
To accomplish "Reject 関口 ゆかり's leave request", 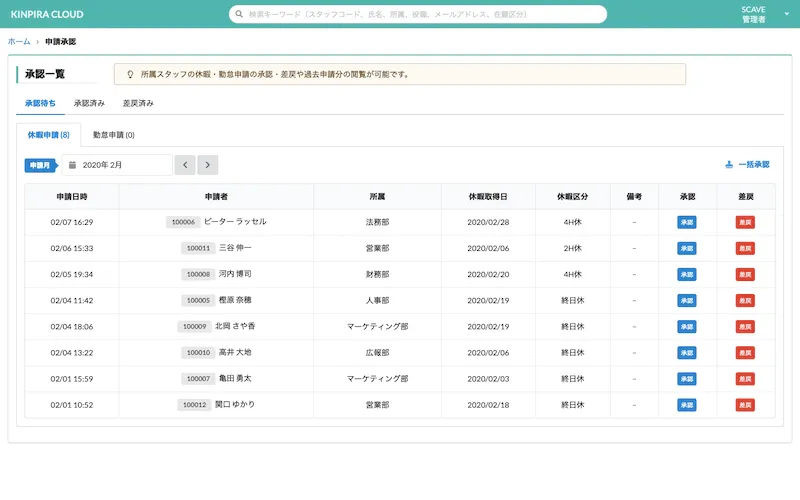I will (x=745, y=405).
